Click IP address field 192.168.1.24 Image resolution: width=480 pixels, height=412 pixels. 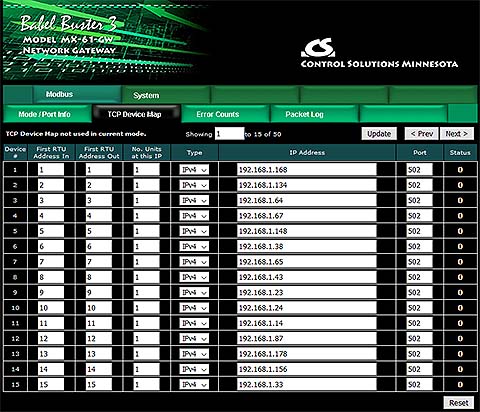(307, 308)
